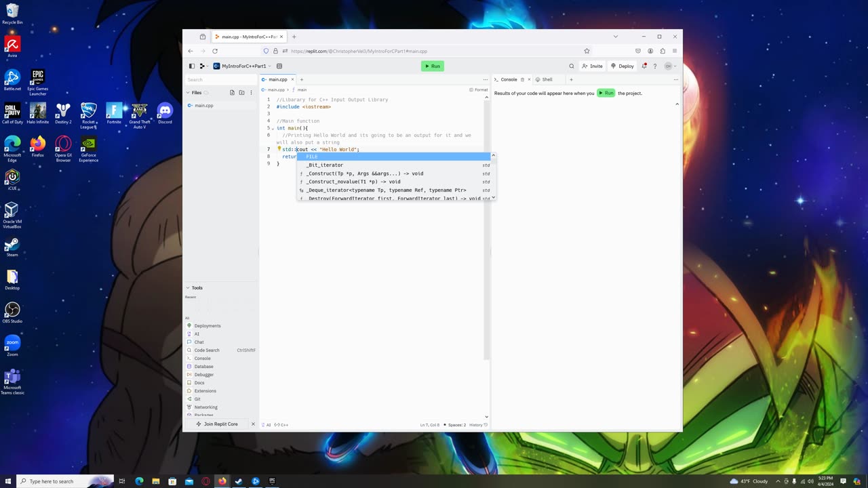Viewport: 868px width, 488px height.
Task: Choose the _Construct(Tp *p, Args &&args...) suggestion
Action: pos(393,174)
